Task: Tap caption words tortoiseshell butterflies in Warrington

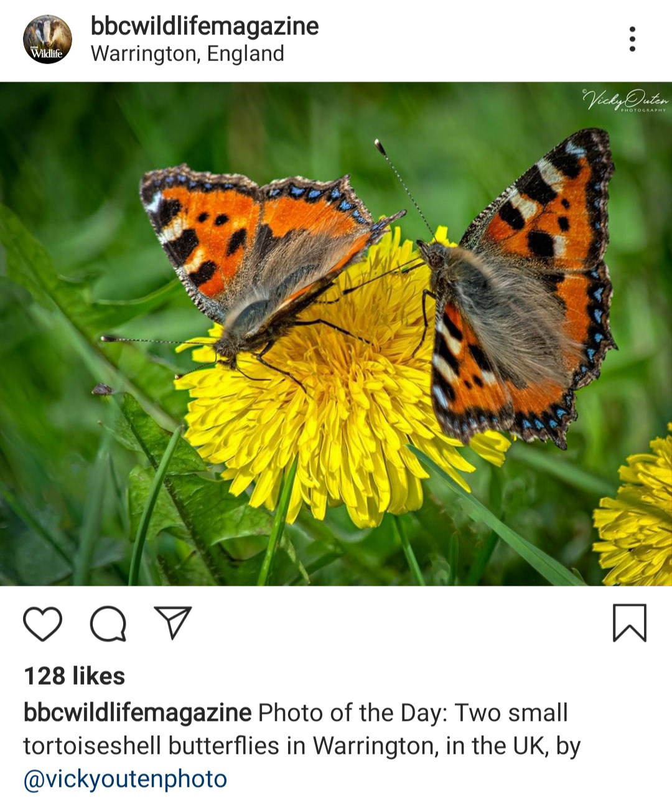Action: tap(230, 746)
